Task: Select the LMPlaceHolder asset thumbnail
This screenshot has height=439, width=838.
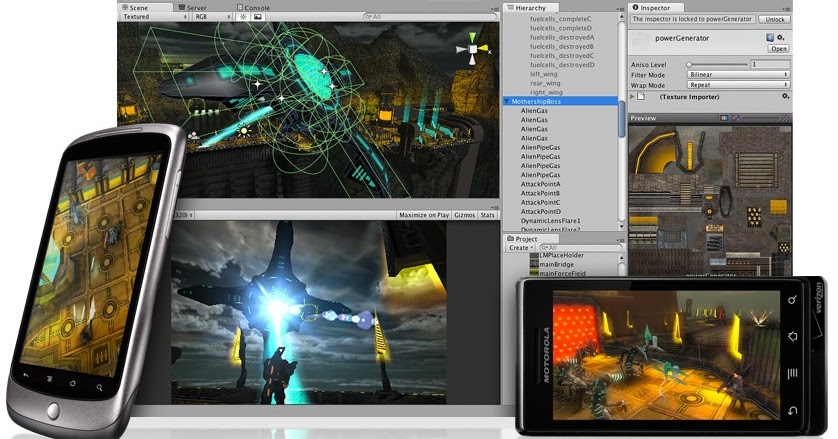Action: pyautogui.click(x=534, y=256)
